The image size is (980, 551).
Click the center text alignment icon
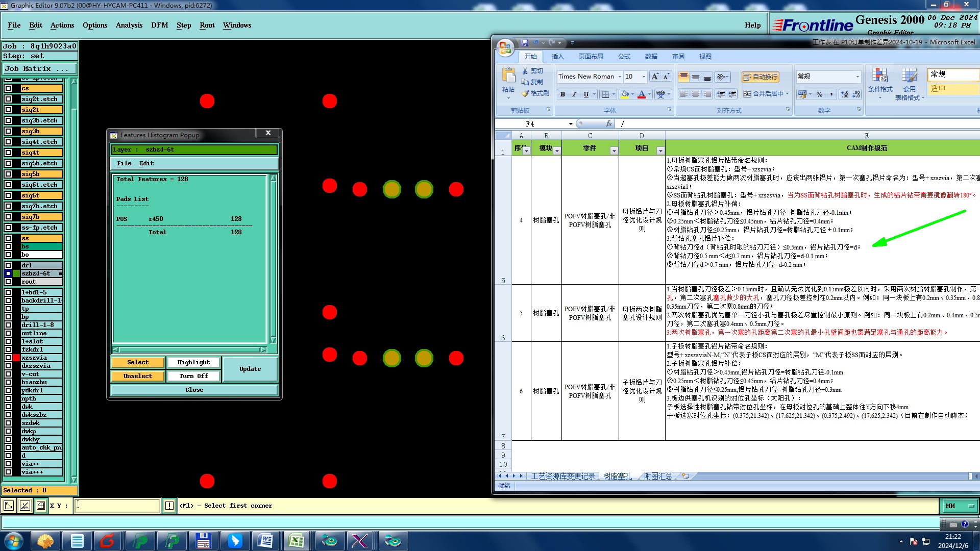click(x=695, y=94)
